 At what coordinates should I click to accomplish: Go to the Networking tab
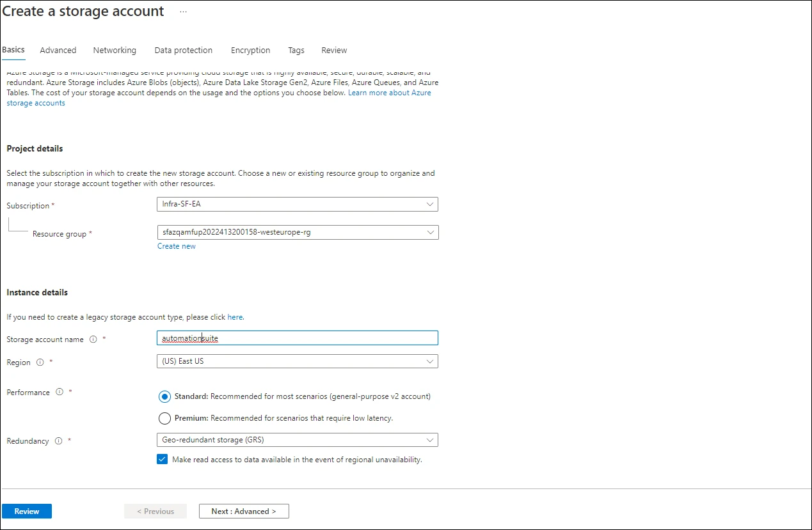point(115,50)
